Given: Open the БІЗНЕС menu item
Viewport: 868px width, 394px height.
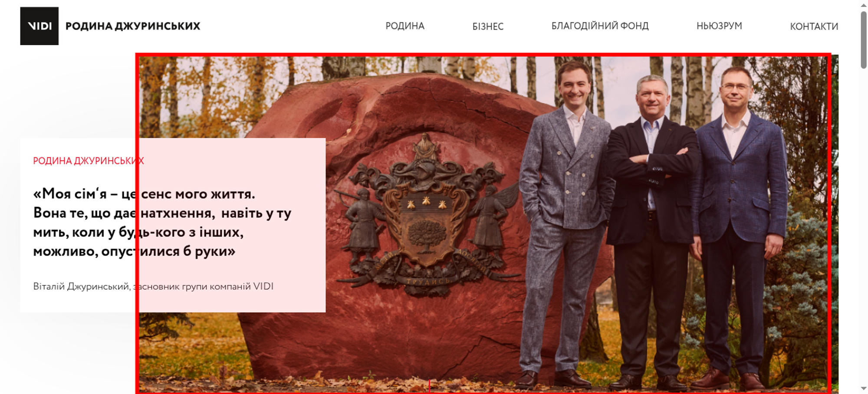Looking at the screenshot, I should point(488,26).
